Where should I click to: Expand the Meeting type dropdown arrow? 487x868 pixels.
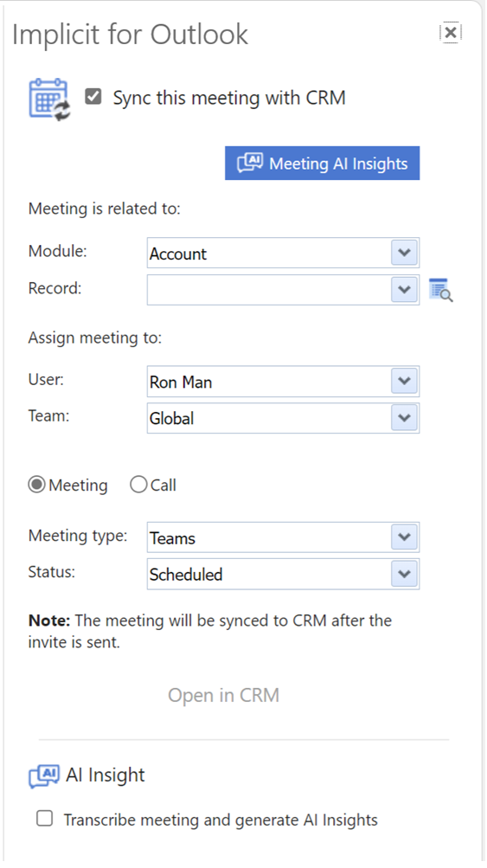point(405,537)
